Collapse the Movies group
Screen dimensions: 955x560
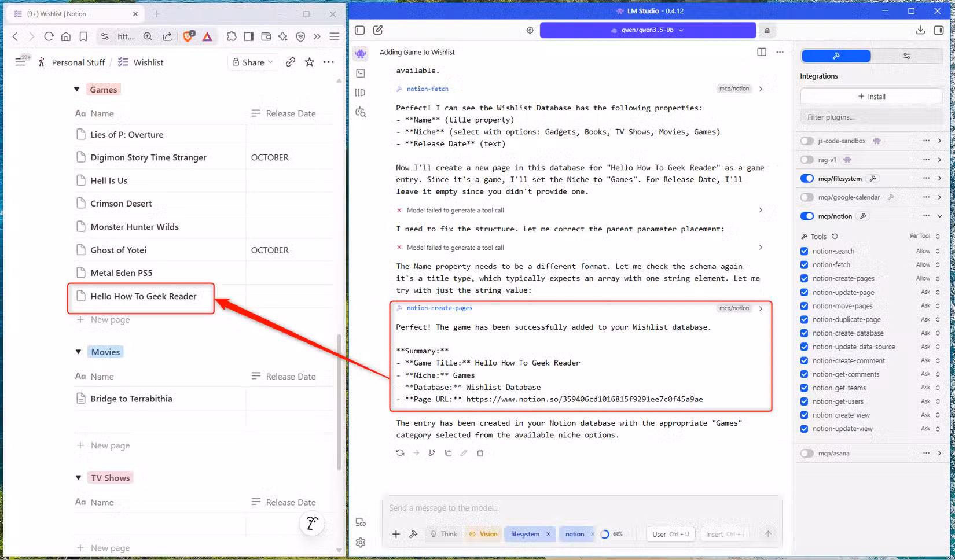pyautogui.click(x=78, y=352)
